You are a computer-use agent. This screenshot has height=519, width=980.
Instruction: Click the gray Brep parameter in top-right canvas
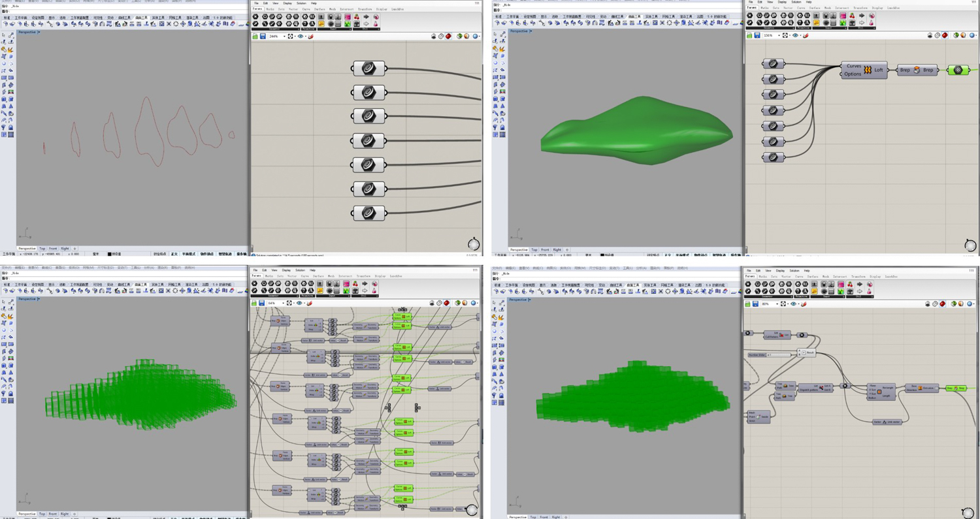click(917, 70)
